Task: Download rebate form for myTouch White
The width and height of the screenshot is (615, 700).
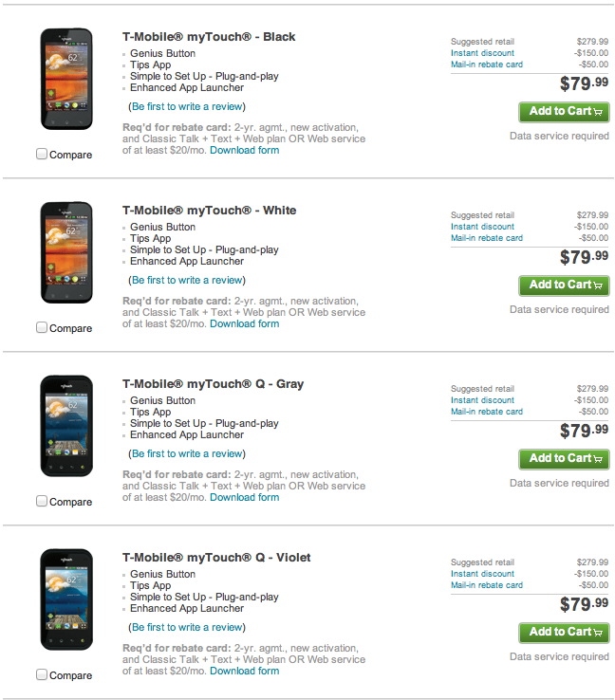Action: point(244,323)
